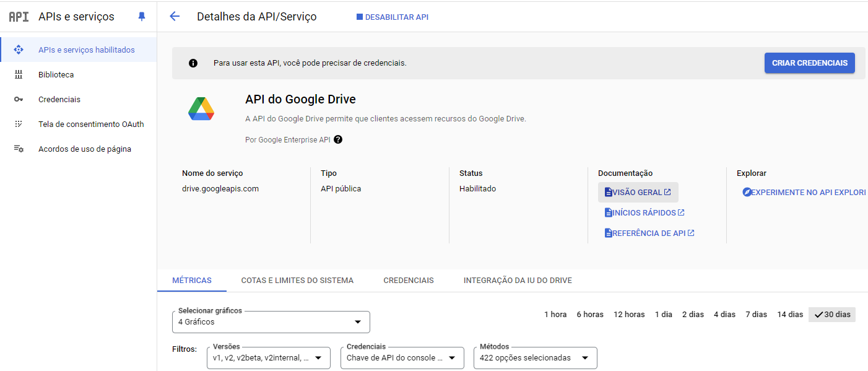Expand the Credenciais filter dropdown
This screenshot has height=371, width=868.
(x=402, y=357)
